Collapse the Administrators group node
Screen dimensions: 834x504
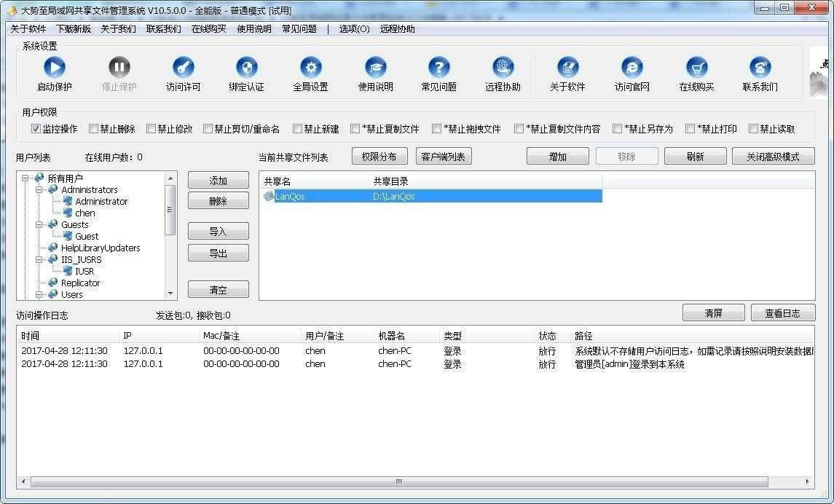point(39,190)
